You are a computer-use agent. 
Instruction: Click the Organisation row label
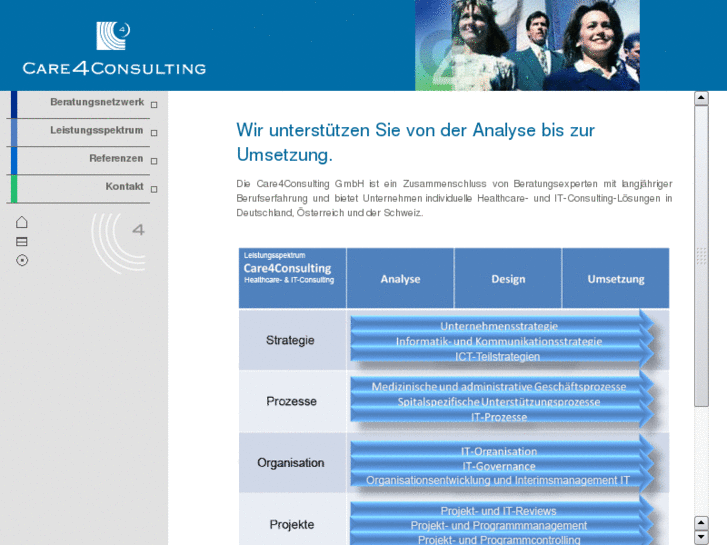(291, 462)
